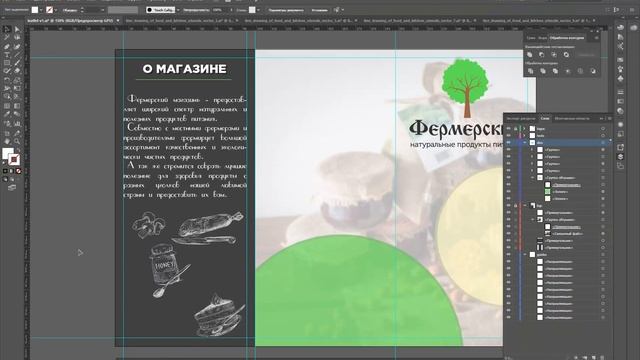Open the Монтажные области tab
Image resolution: width=640 pixels, height=360 pixels.
pos(572,118)
